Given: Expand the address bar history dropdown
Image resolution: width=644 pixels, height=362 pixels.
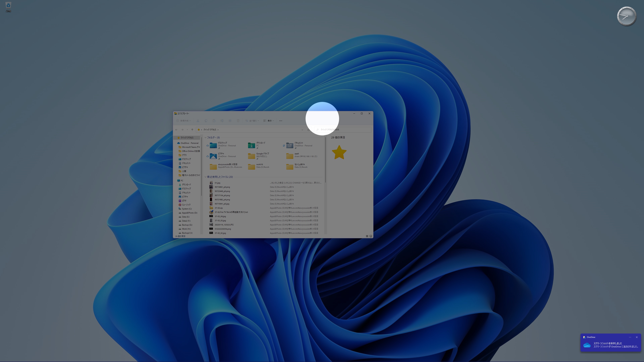Looking at the screenshot, I should [302, 130].
